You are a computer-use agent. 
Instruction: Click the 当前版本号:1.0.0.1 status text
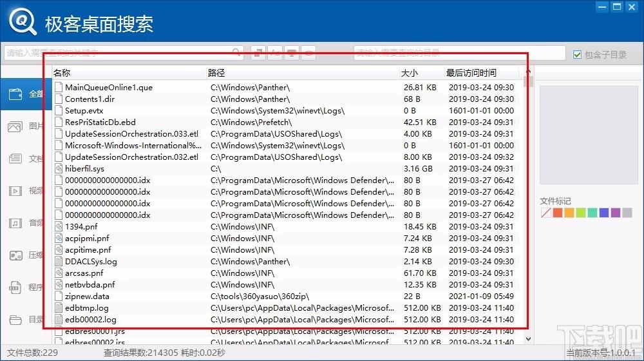click(601, 353)
